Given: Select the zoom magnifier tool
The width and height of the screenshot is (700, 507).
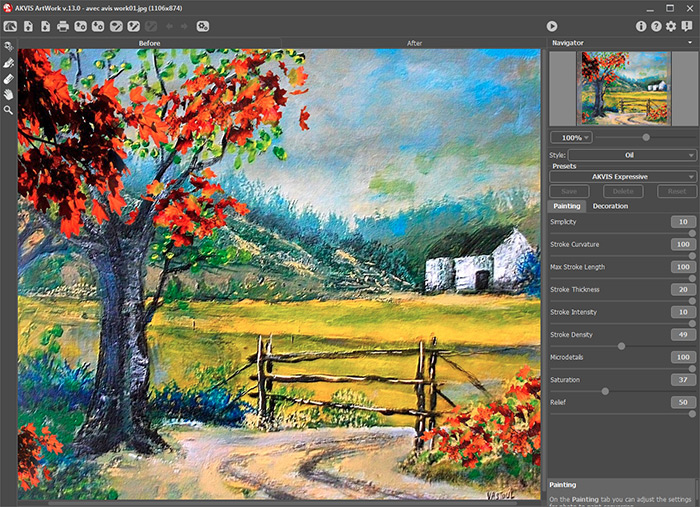Looking at the screenshot, I should click(x=8, y=110).
